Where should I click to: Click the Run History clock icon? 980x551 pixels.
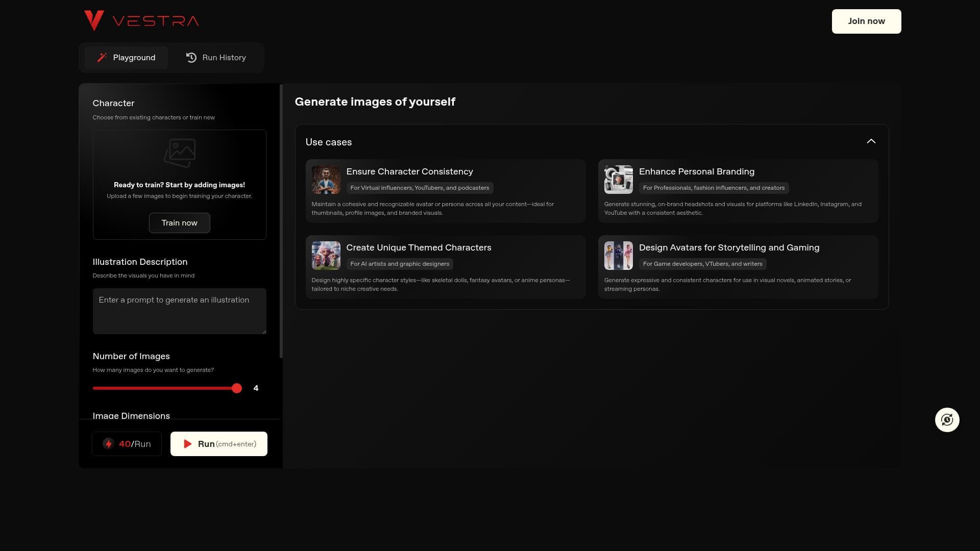191,58
